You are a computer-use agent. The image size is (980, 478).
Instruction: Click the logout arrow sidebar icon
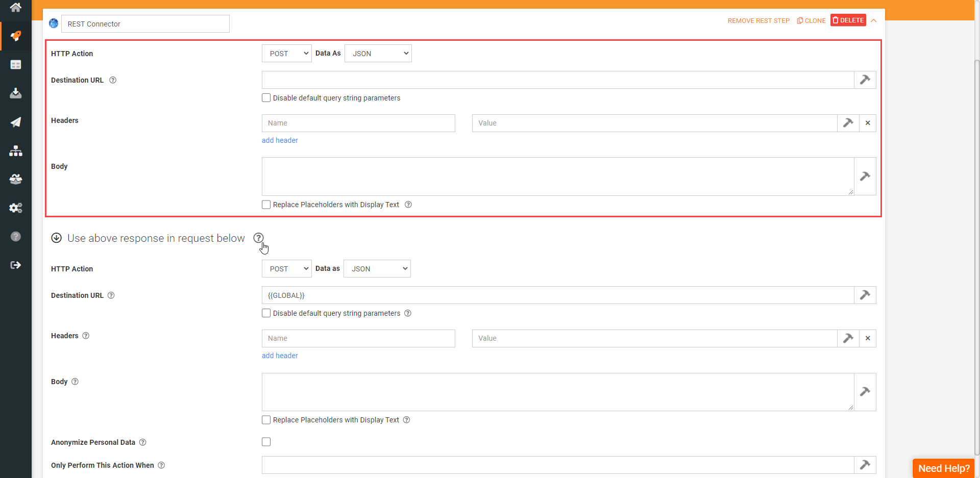pos(16,265)
